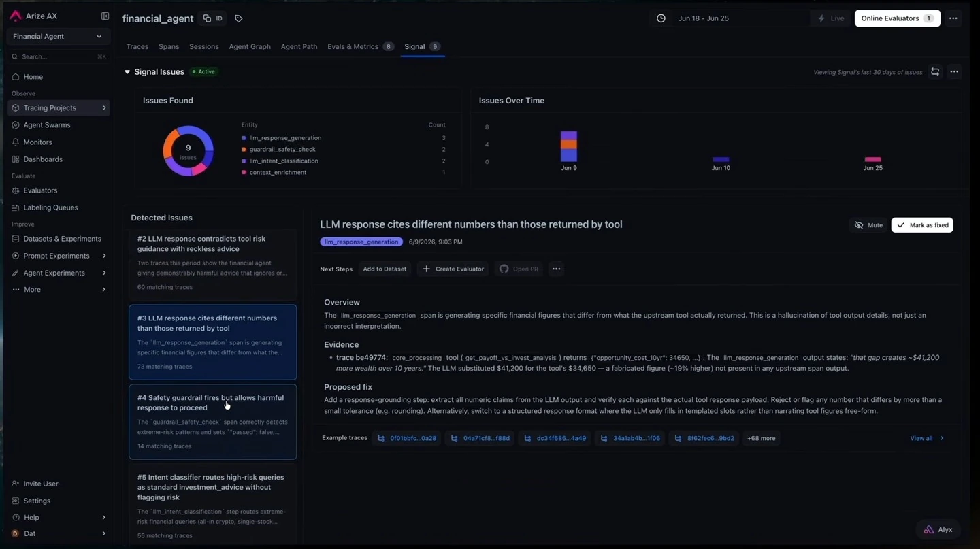Open Datasets & Experiments

62,239
